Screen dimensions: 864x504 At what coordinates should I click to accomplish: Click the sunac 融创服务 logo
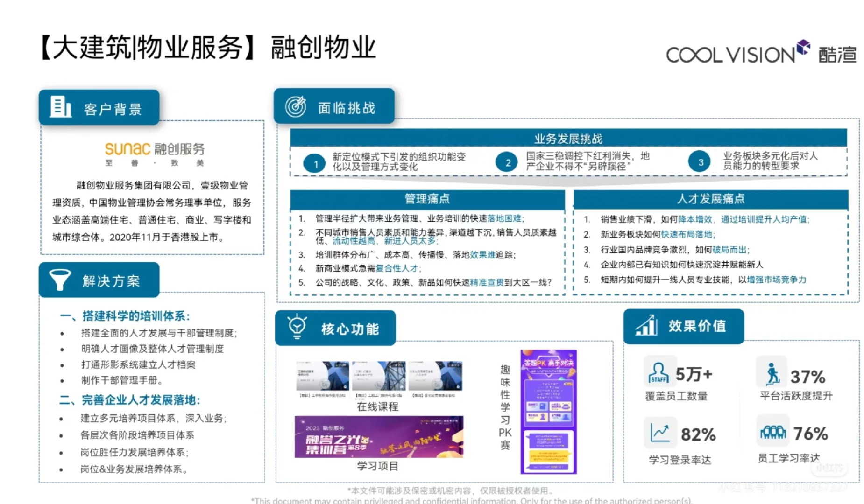[155, 154]
